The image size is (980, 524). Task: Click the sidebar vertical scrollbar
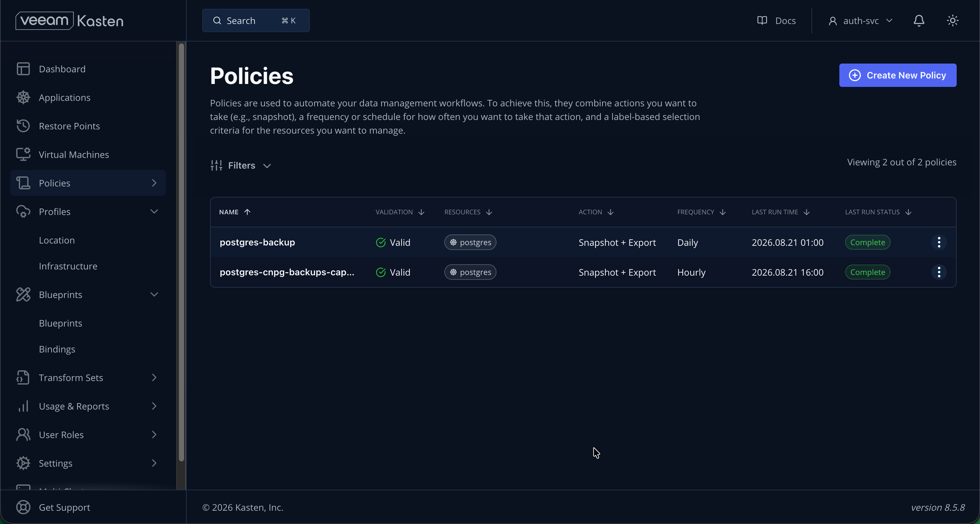(x=181, y=252)
